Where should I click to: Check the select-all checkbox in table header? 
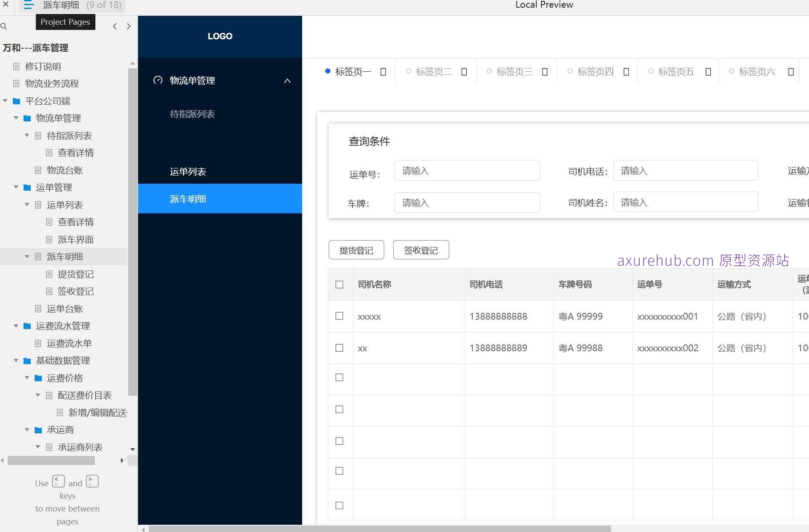[x=340, y=284]
